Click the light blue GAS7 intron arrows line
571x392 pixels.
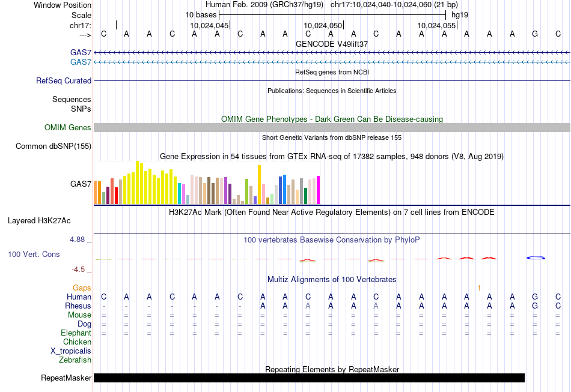(332, 62)
